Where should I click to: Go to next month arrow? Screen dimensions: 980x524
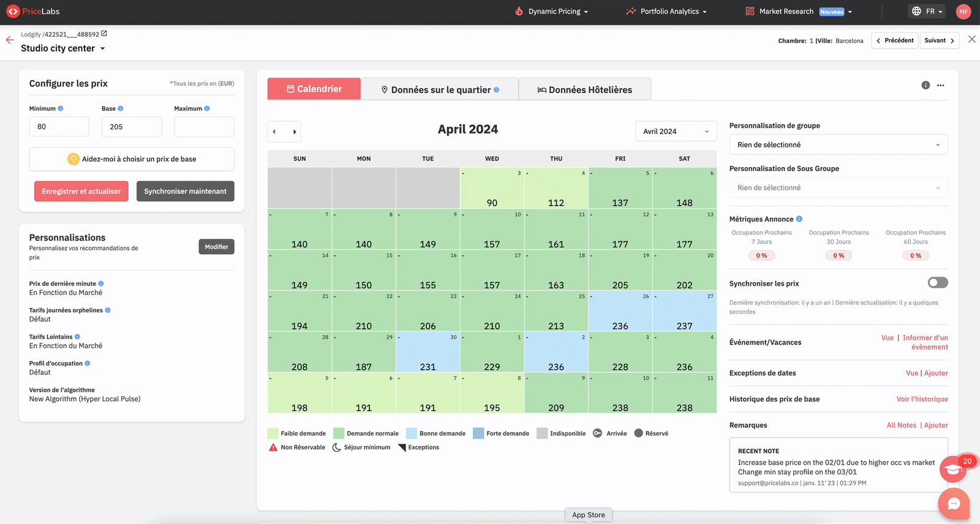pos(295,132)
